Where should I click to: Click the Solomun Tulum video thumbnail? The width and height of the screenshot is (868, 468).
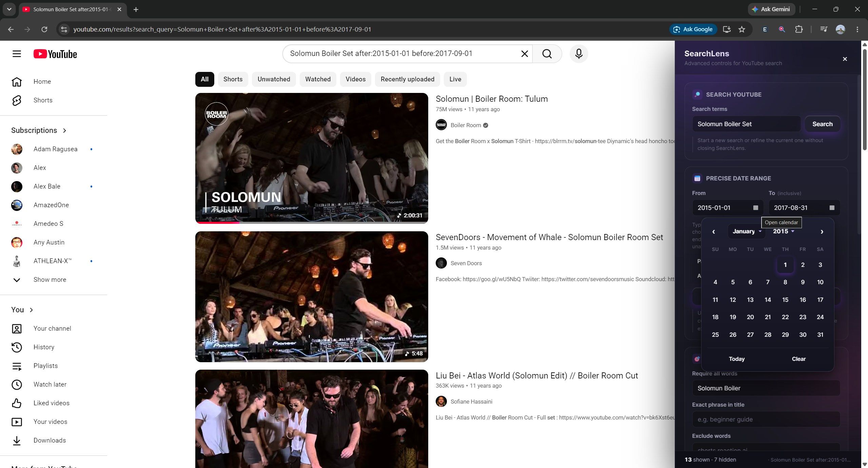(312, 158)
